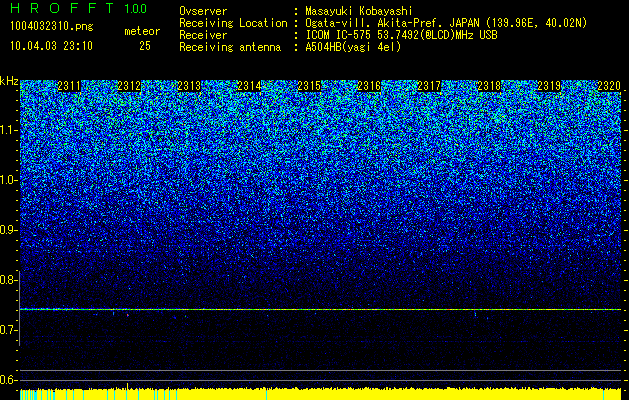629x400 pixels.
Task: Click the meteor label
Action: click(142, 31)
